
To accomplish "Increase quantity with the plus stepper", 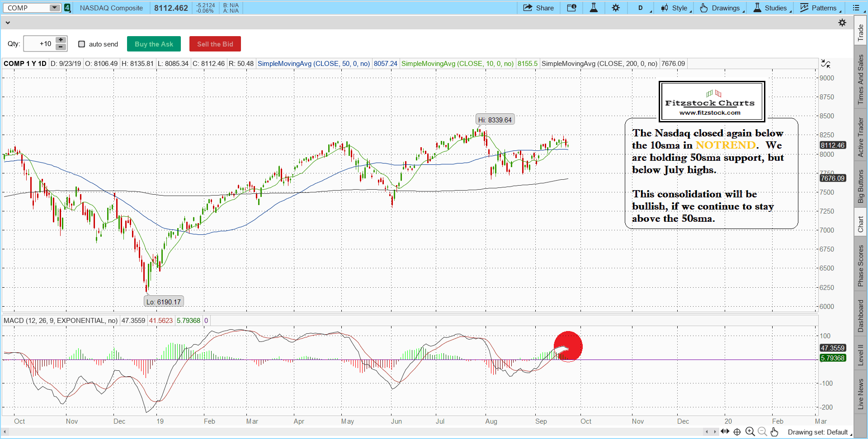I will pos(61,40).
